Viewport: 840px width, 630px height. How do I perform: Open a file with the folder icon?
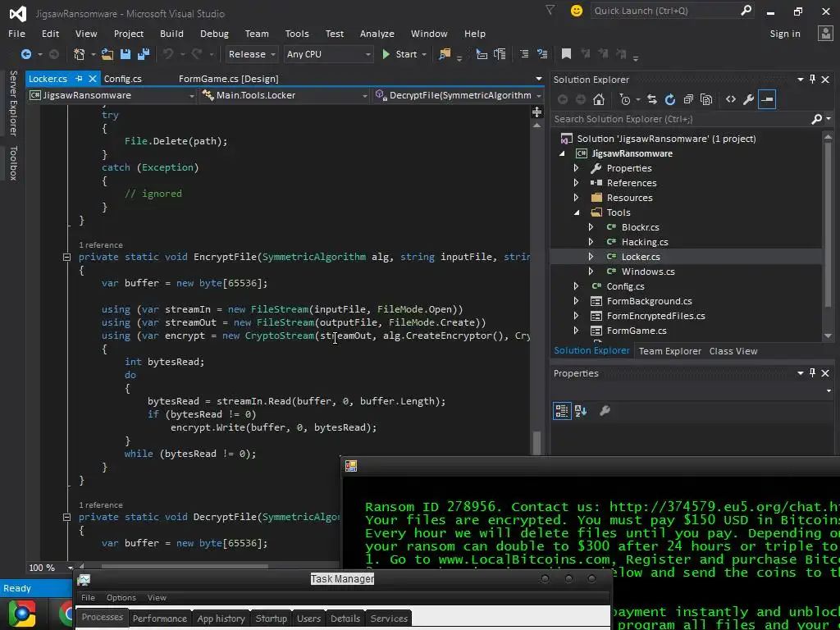pos(107,54)
